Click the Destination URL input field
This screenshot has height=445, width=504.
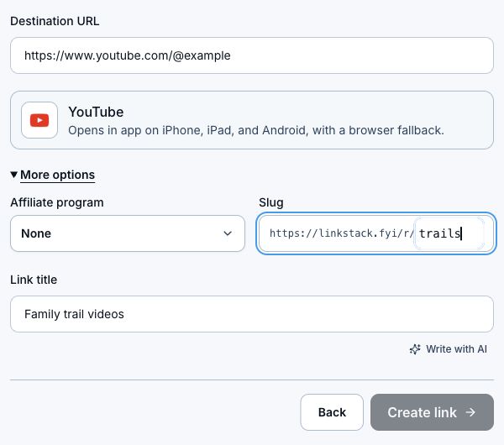[x=252, y=55]
